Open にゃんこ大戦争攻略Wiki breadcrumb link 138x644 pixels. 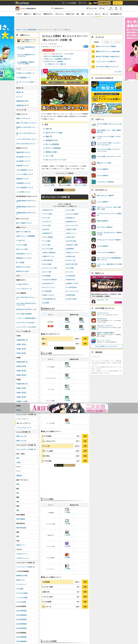click(30, 30)
